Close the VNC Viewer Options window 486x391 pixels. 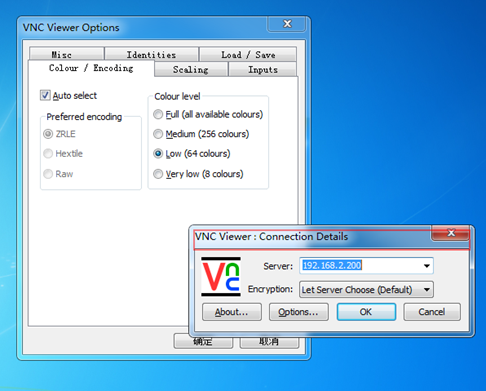(287, 24)
